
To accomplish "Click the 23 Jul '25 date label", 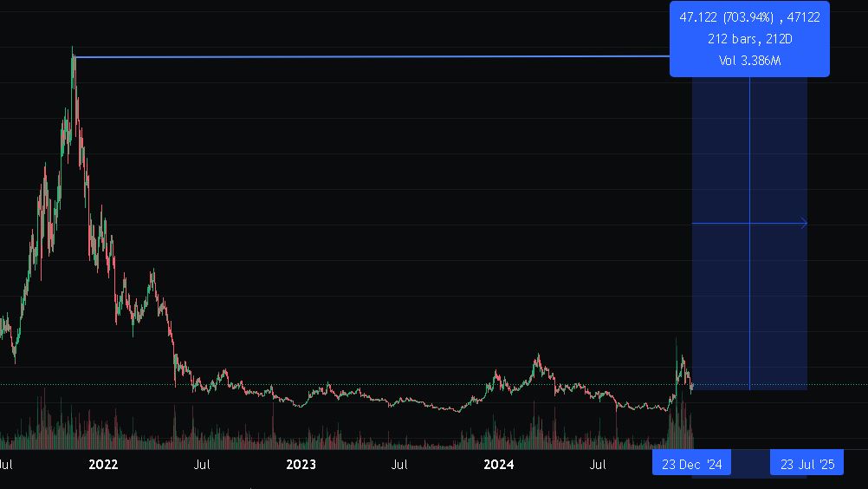I will 806,464.
